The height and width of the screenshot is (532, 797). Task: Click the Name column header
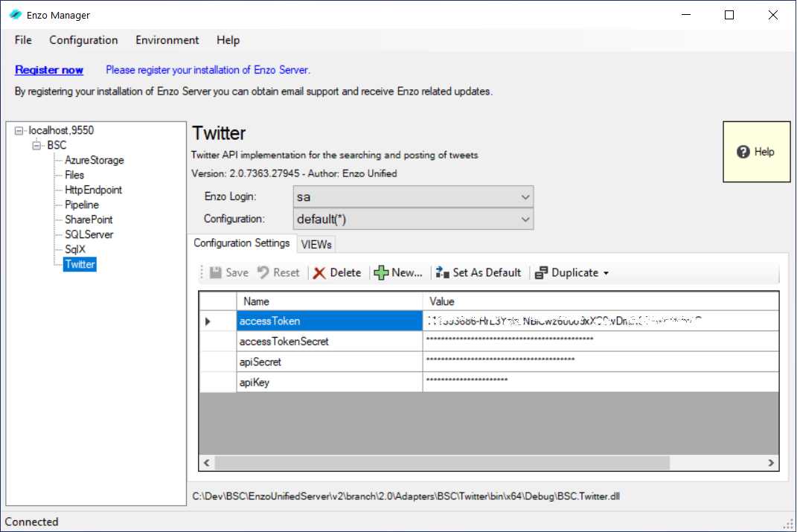click(330, 301)
